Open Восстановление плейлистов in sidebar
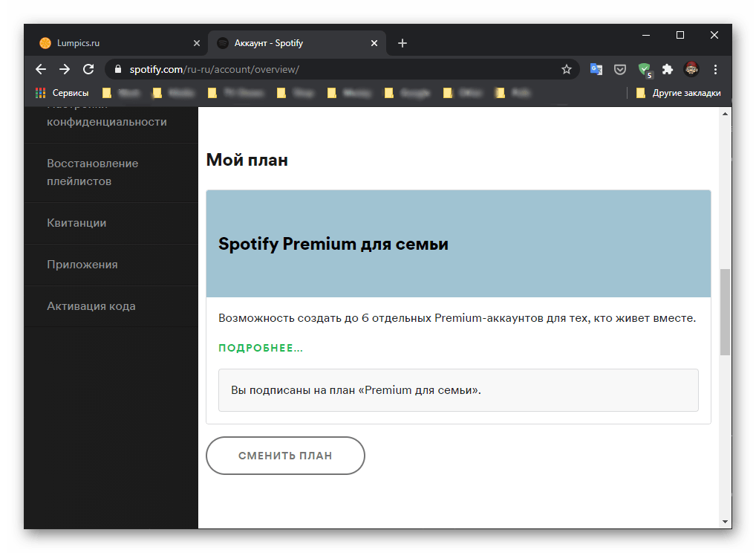The width and height of the screenshot is (756, 553). click(x=92, y=172)
